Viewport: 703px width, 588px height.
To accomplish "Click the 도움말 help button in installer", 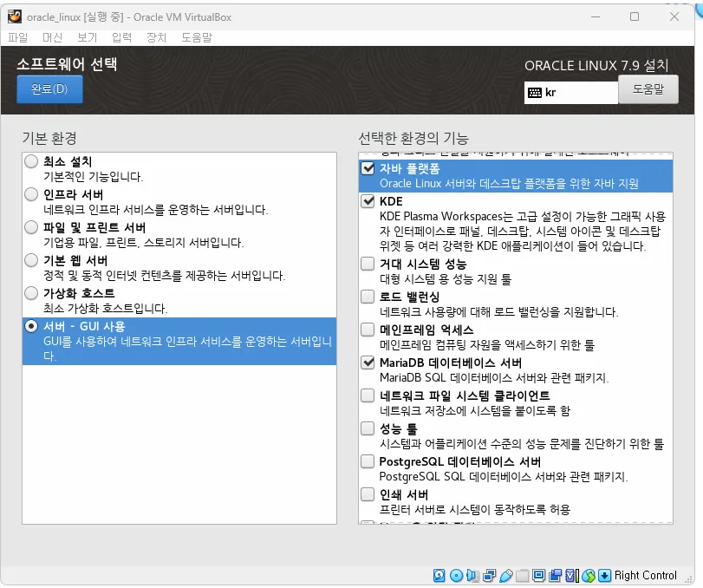I will tap(648, 89).
